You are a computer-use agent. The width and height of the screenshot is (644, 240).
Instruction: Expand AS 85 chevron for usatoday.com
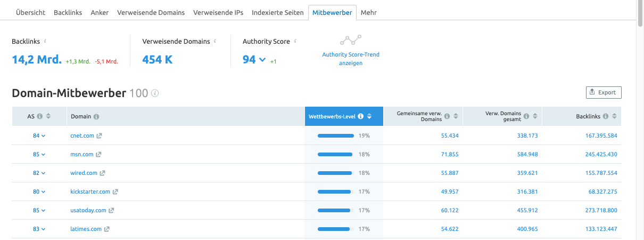tap(43, 211)
